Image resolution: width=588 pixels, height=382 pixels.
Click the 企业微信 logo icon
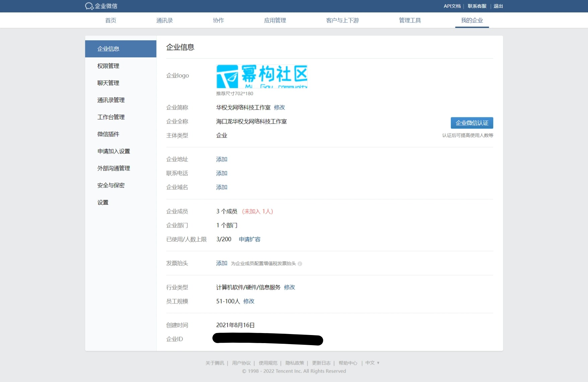101,6
